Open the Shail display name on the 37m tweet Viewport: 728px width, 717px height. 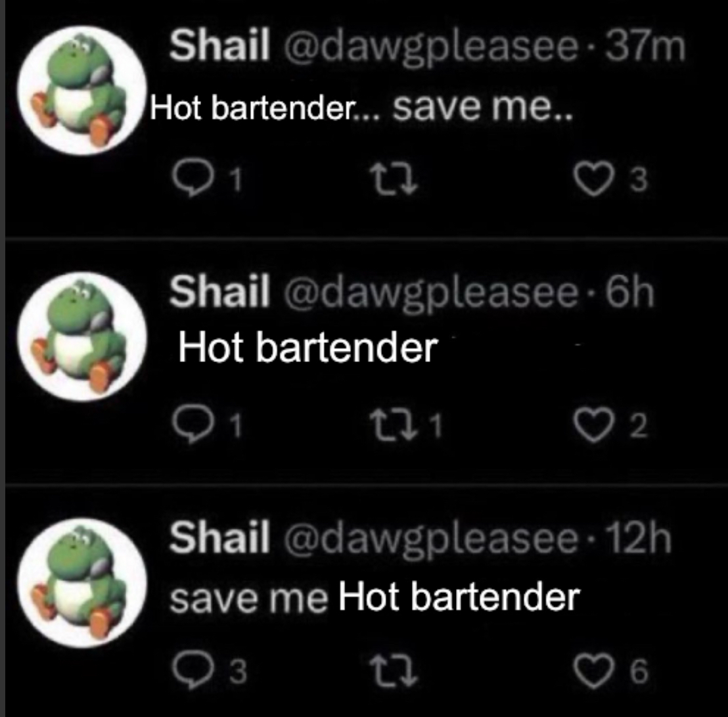pos(219,45)
